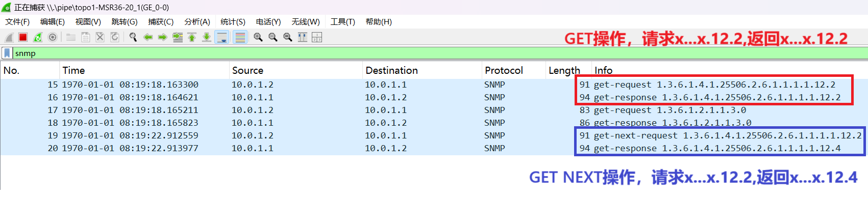This screenshot has width=868, height=197.
Task: Go back to previous packet arrow
Action: (x=148, y=37)
